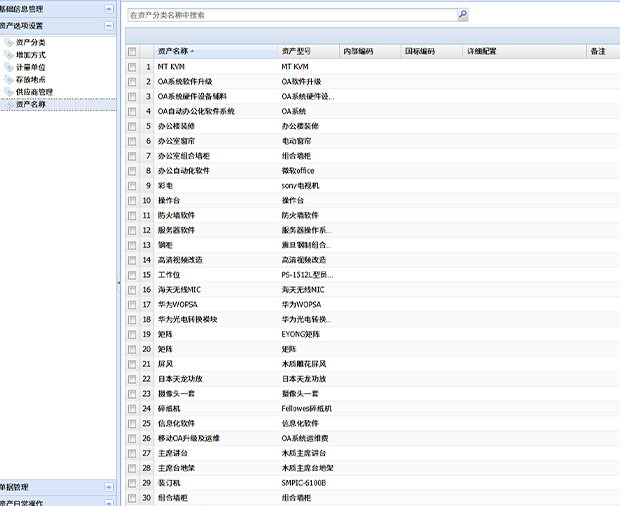The height and width of the screenshot is (506, 620).
Task: Open the 资产分类 tree item
Action: pyautogui.click(x=30, y=42)
